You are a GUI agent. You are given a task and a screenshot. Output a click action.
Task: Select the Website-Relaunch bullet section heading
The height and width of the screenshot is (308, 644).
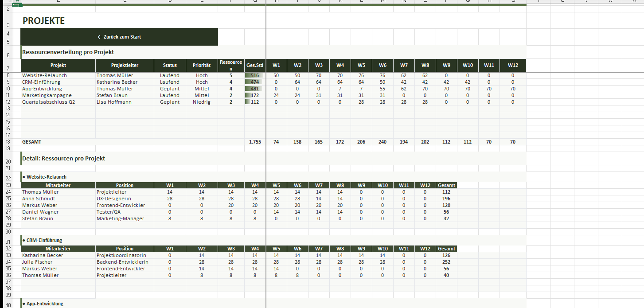[47, 177]
